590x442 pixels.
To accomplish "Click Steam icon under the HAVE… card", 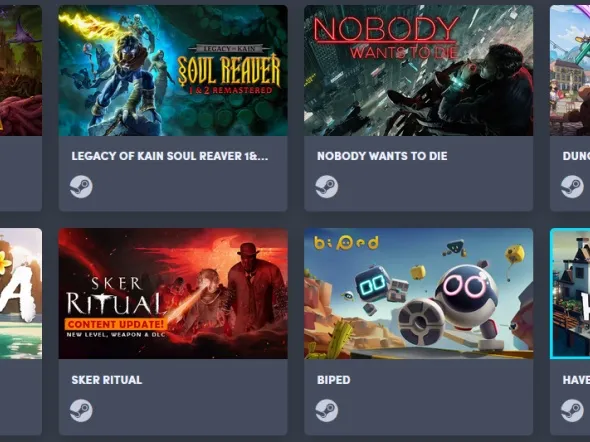I will click(x=572, y=410).
